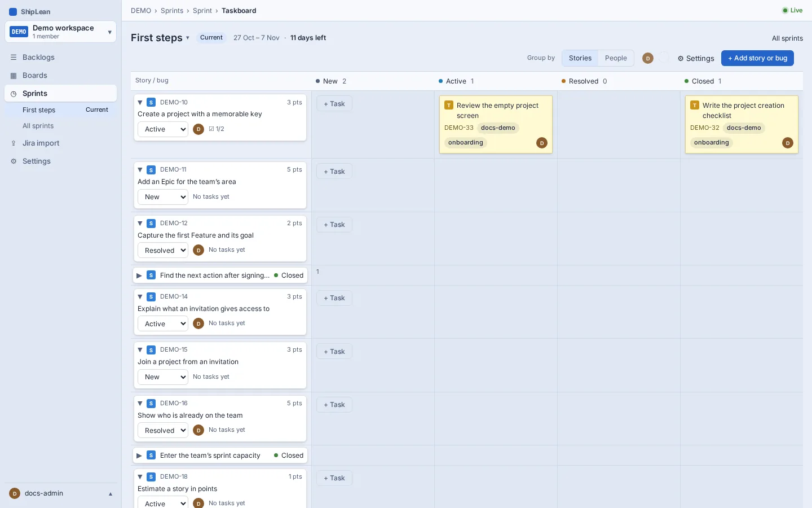
Task: Select First steps sprint in sidebar
Action: point(60,110)
